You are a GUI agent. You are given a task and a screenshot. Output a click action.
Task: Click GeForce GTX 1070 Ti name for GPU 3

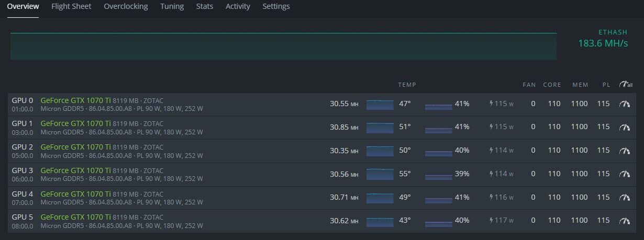click(x=75, y=170)
